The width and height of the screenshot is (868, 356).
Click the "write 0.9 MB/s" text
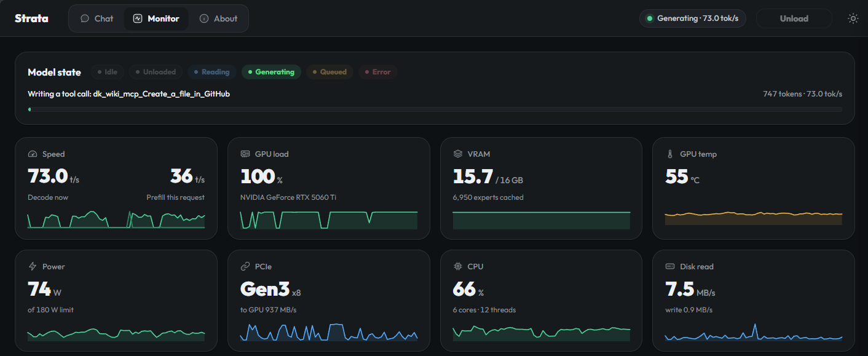(689, 310)
